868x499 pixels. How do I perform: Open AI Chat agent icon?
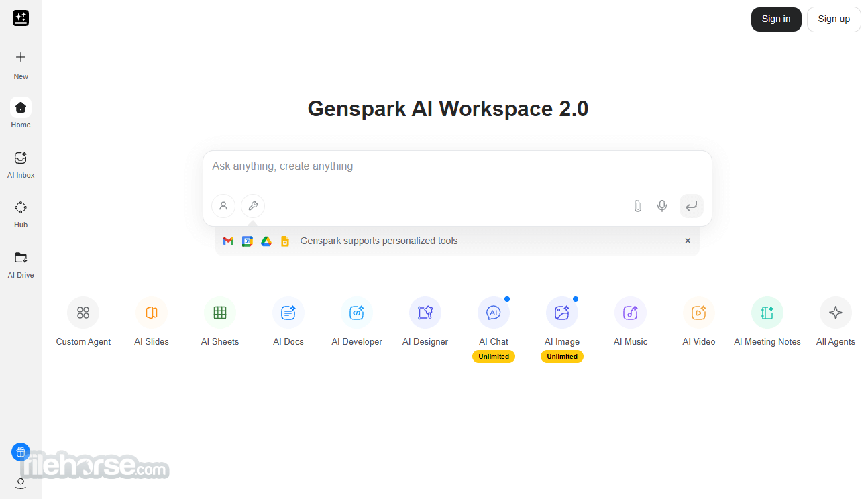[494, 313]
